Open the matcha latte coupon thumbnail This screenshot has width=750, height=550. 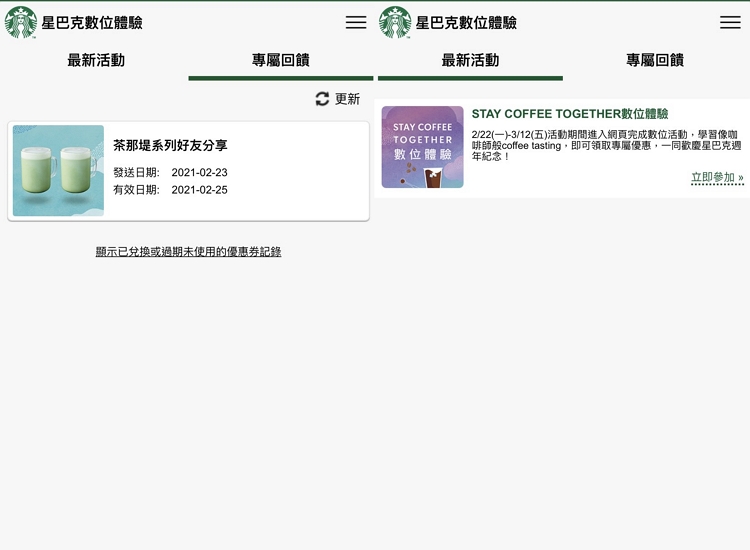point(58,171)
